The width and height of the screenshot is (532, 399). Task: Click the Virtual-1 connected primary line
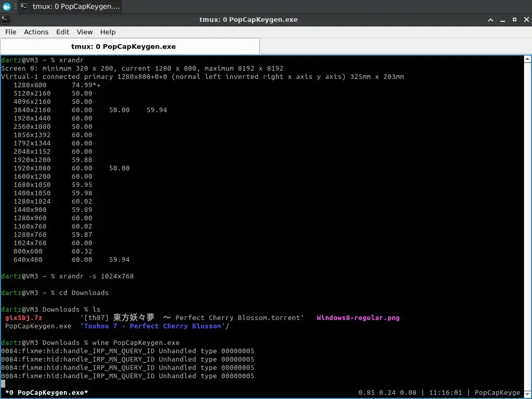click(x=203, y=77)
